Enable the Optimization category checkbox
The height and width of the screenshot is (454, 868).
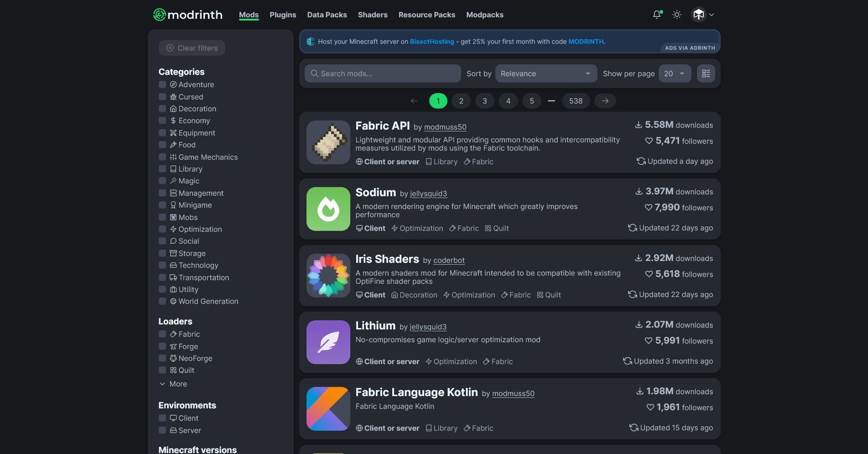point(162,229)
